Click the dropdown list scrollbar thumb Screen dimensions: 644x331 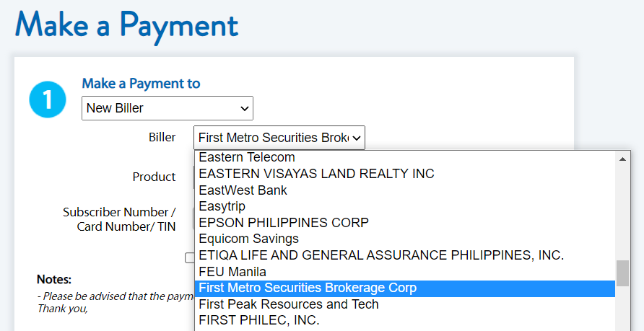(622, 273)
